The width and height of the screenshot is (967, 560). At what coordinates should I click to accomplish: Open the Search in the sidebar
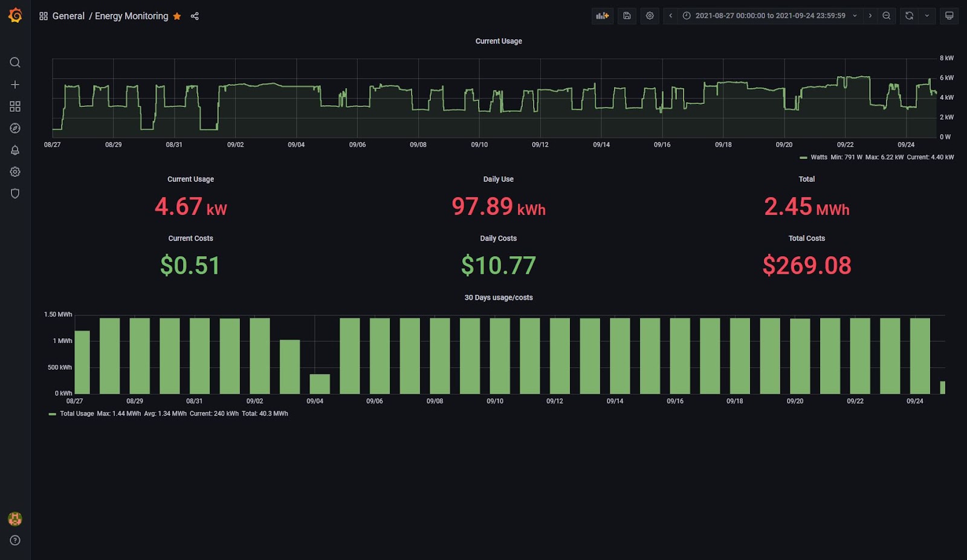click(x=15, y=62)
